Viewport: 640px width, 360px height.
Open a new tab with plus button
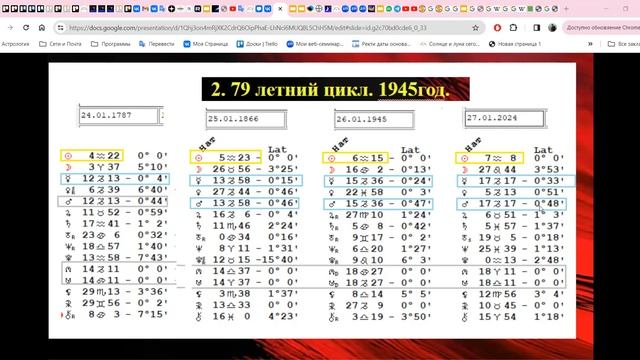pyautogui.click(x=566, y=9)
